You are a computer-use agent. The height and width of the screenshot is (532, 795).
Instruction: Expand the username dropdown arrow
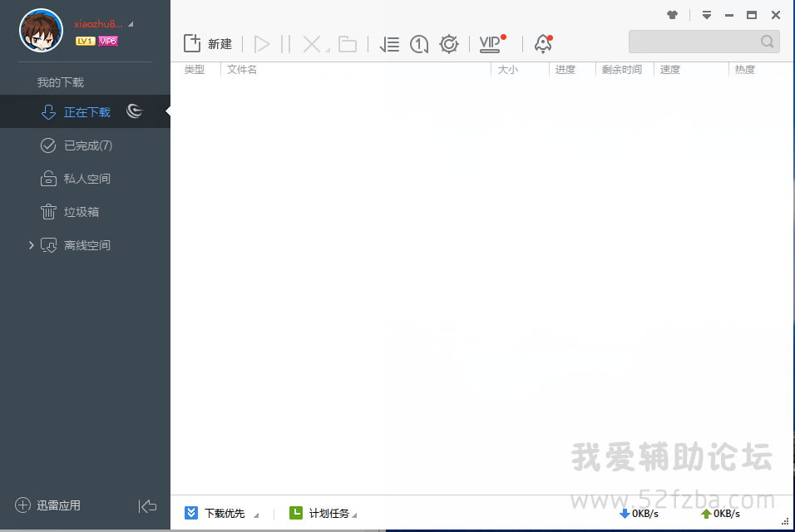point(131,24)
